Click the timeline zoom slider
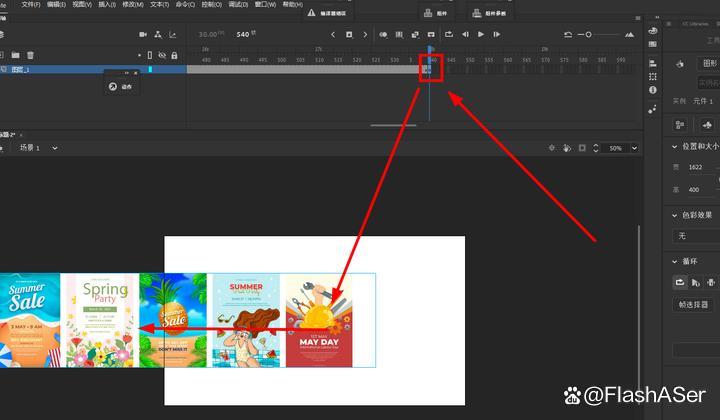 pyautogui.click(x=599, y=34)
